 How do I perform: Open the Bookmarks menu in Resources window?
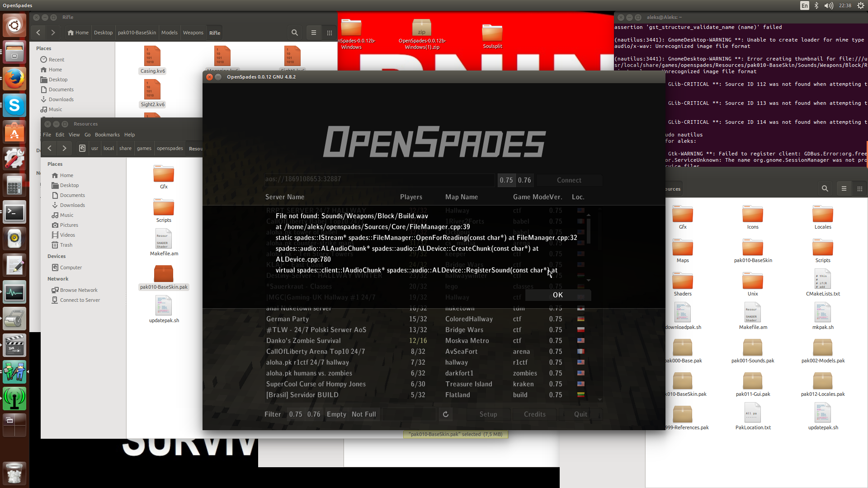[107, 135]
